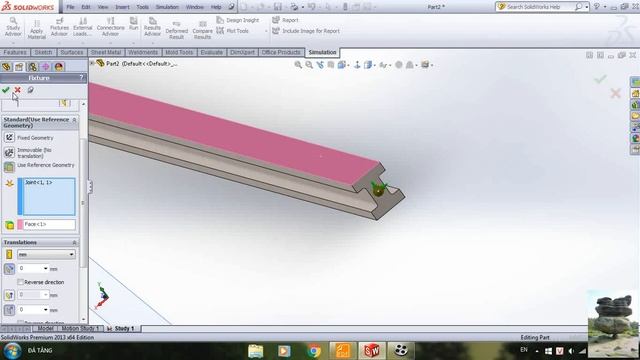Toggle the second translation direction button
This screenshot has width=640, height=360.
(9, 295)
